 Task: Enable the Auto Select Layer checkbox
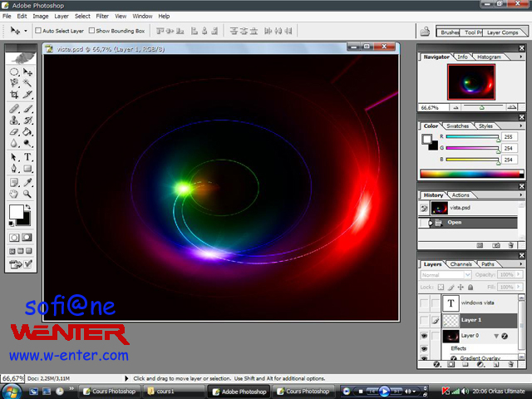pos(38,31)
